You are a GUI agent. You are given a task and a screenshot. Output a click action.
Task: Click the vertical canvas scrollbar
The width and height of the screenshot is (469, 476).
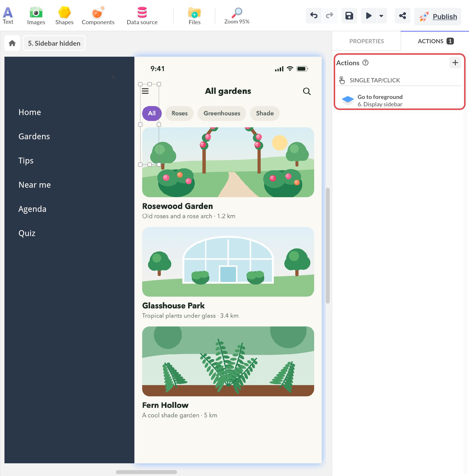[x=328, y=245]
